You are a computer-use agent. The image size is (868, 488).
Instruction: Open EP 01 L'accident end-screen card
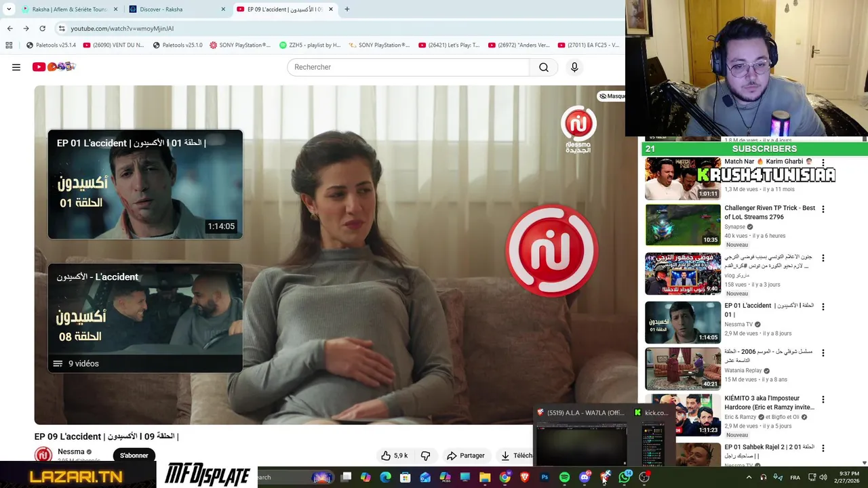tap(145, 184)
